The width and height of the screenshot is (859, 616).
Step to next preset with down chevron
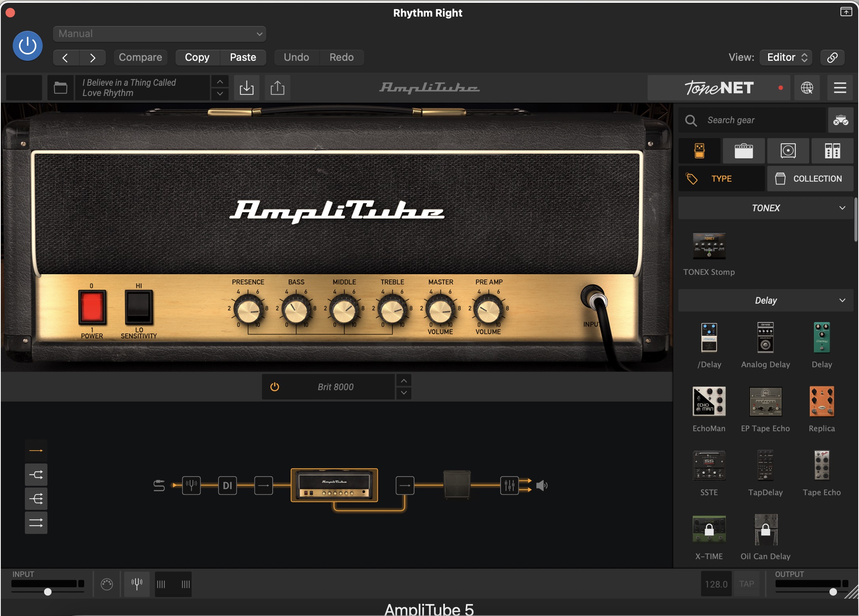point(220,94)
